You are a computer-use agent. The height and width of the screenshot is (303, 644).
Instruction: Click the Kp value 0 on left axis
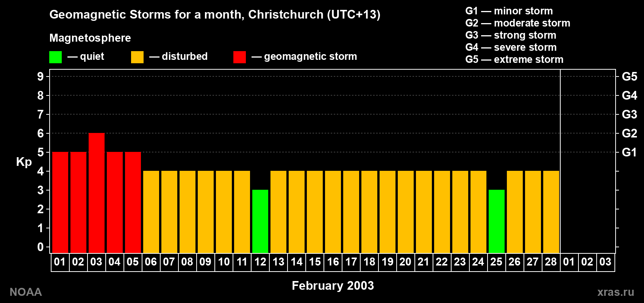tap(41, 247)
